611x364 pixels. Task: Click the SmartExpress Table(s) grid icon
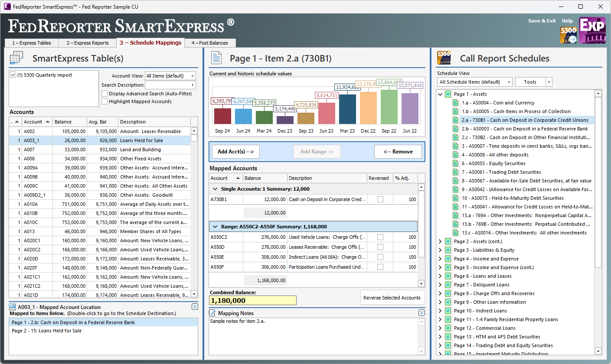tap(17, 58)
